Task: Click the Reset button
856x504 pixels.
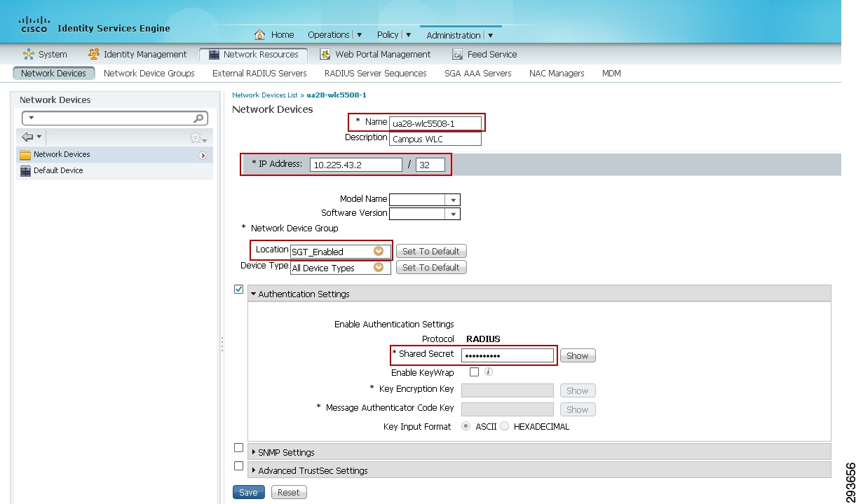Action: tap(289, 492)
